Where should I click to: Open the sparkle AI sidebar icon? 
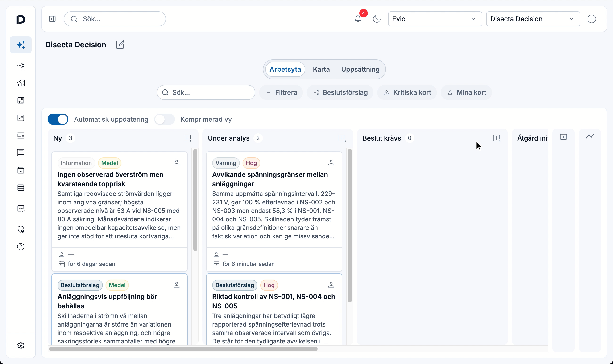[21, 45]
